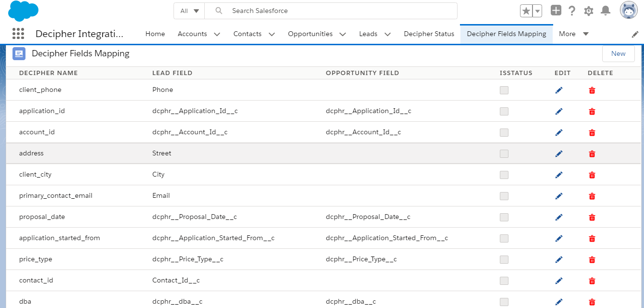644x308 pixels.
Task: Go to the Home tab
Action: 155,34
